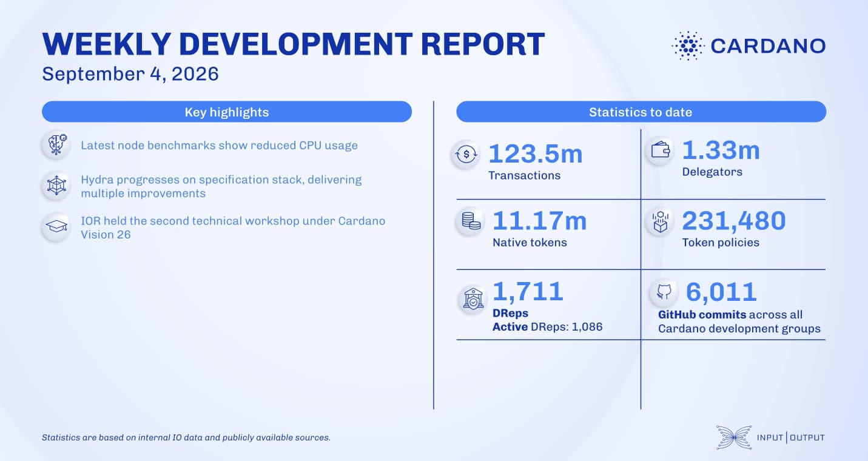Click the 6,011 GitHub commits figure

721,292
